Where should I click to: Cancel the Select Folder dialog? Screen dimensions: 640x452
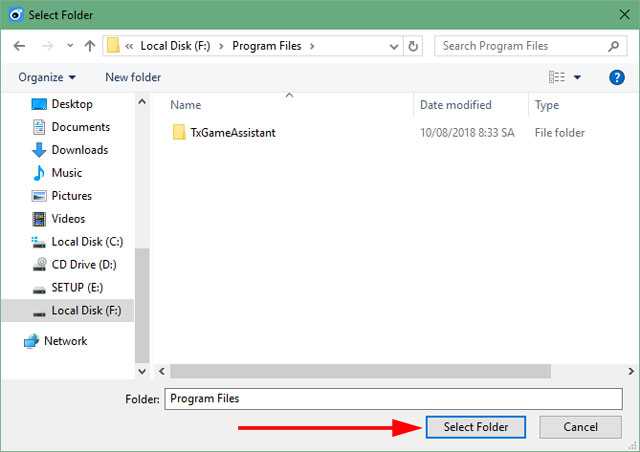tap(580, 427)
